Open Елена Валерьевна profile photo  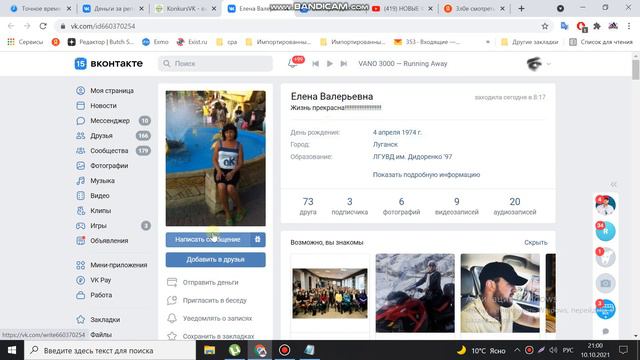pyautogui.click(x=216, y=158)
